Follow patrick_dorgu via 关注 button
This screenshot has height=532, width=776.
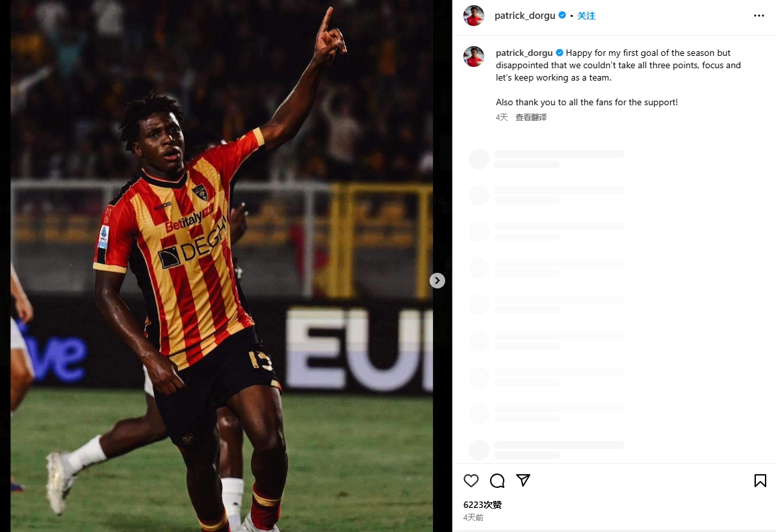click(586, 16)
